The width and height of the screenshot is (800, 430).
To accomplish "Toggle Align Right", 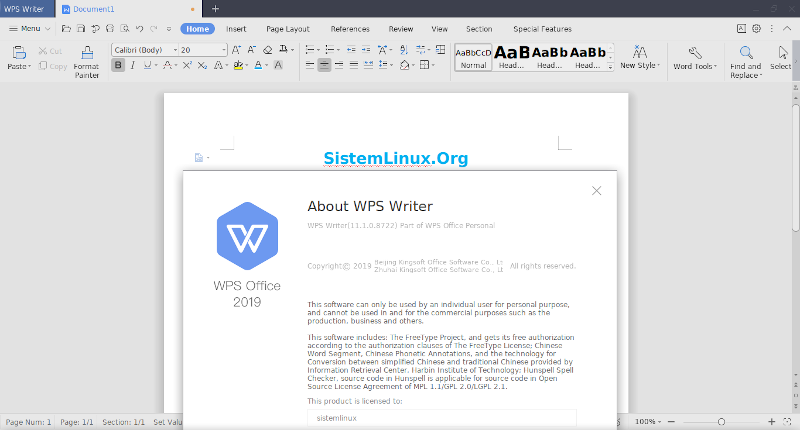I will (339, 65).
